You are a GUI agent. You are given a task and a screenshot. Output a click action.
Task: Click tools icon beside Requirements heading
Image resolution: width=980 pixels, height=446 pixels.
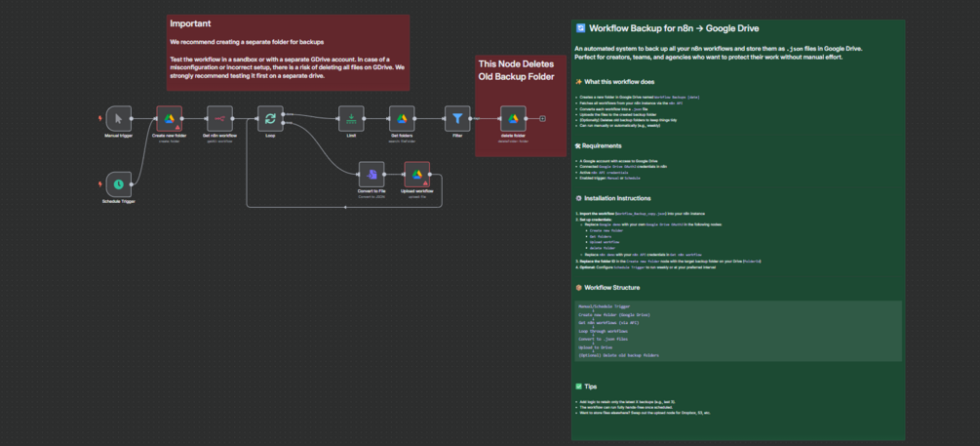(x=578, y=145)
